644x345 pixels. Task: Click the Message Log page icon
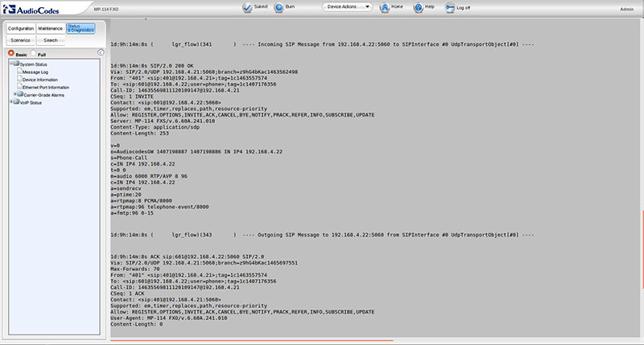19,71
